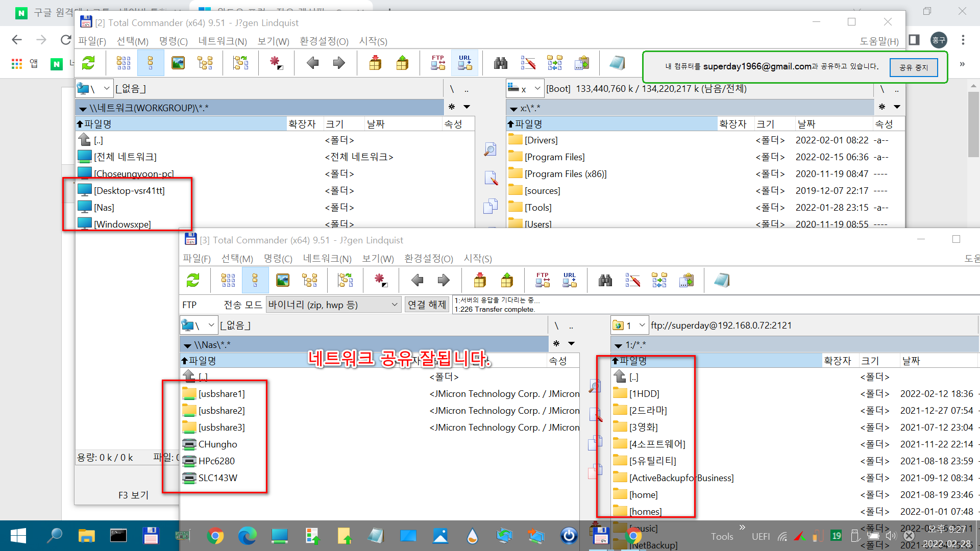The image size is (980, 551).
Task: Click pack files icon in window [3]
Action: pos(480,280)
